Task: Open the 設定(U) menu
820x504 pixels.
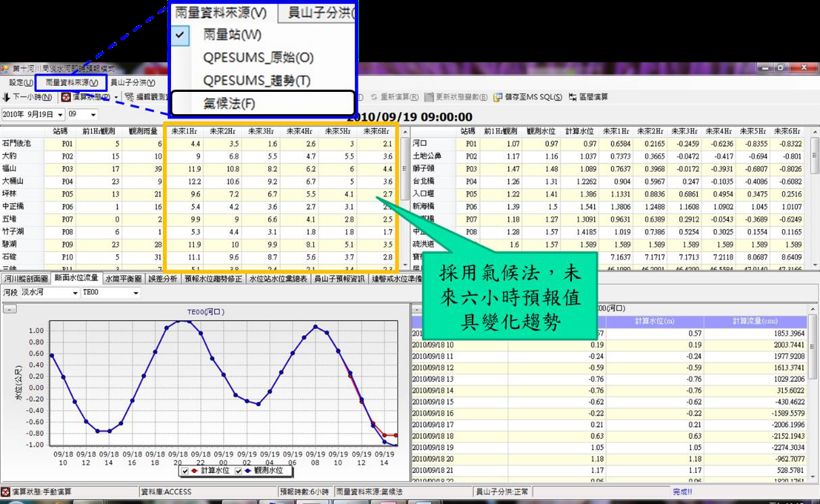Action: pyautogui.click(x=20, y=82)
